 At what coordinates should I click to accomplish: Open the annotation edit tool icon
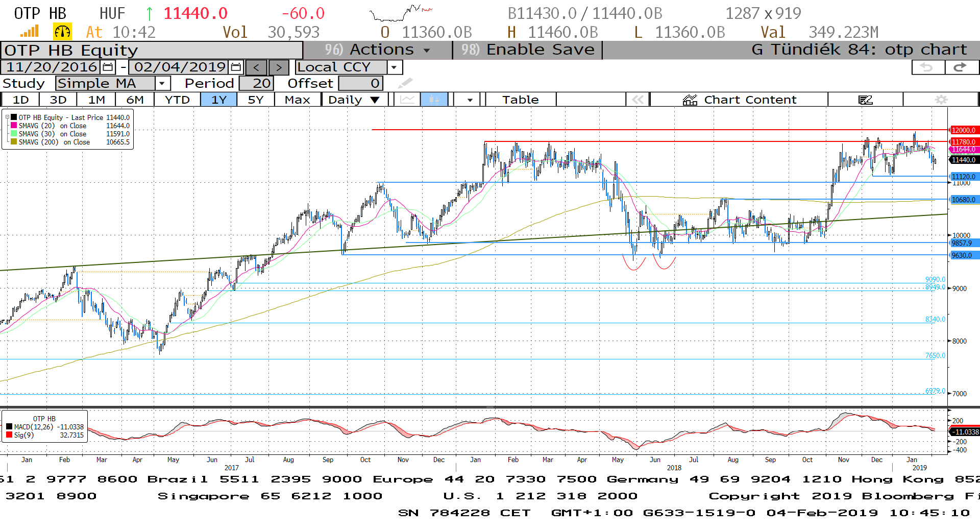[865, 100]
